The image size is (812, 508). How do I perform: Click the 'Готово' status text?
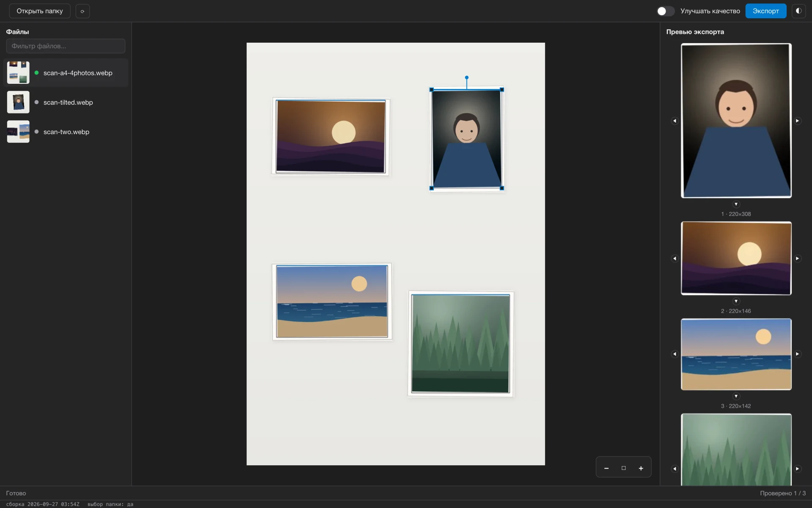(x=16, y=493)
